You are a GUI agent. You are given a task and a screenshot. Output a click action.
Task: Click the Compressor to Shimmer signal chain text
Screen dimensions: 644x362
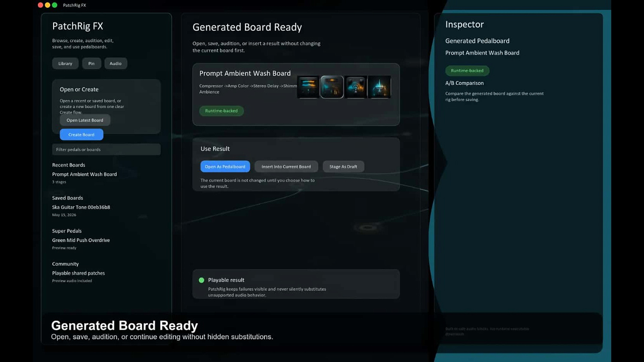click(x=248, y=89)
